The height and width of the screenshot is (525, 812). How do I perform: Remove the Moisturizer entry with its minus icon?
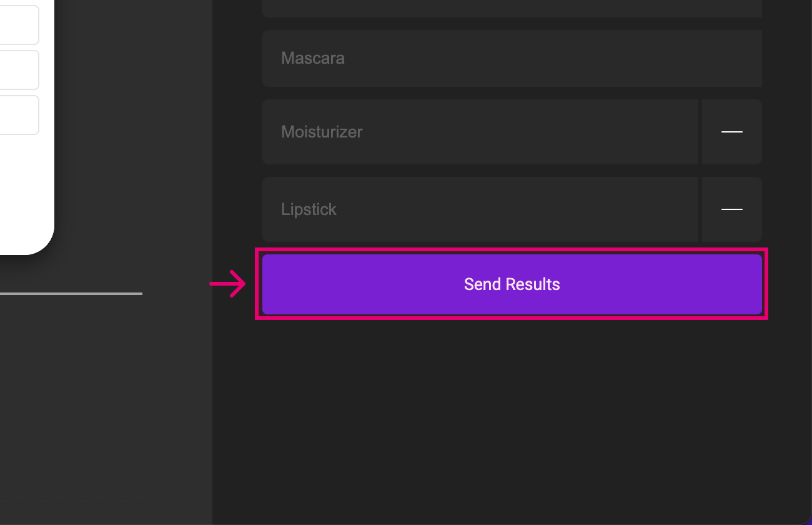(732, 132)
